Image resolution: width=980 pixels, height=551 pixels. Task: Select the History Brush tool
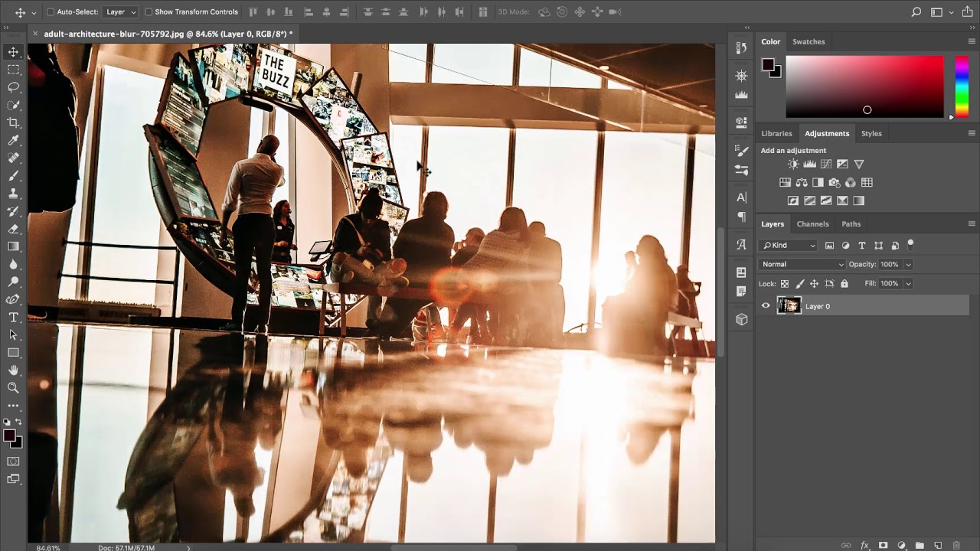(x=13, y=210)
